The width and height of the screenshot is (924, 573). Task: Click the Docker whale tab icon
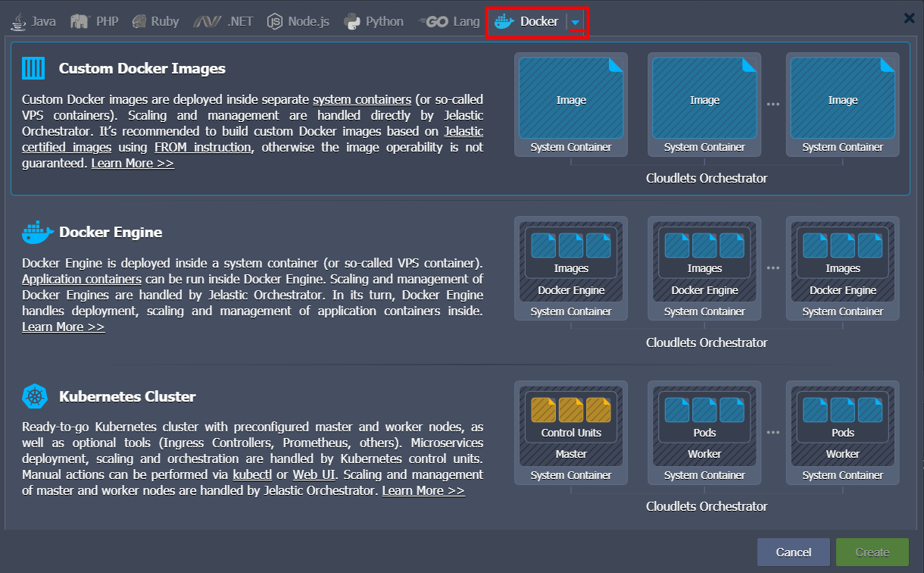point(504,21)
